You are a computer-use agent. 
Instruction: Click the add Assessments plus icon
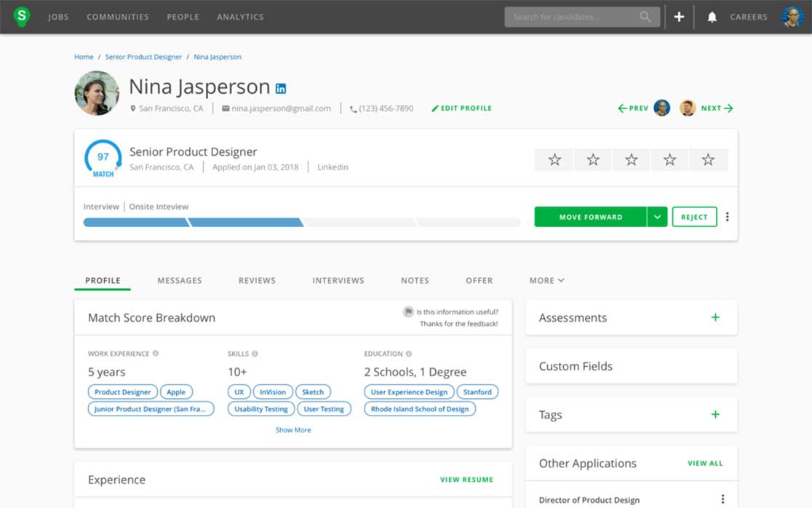[715, 317]
